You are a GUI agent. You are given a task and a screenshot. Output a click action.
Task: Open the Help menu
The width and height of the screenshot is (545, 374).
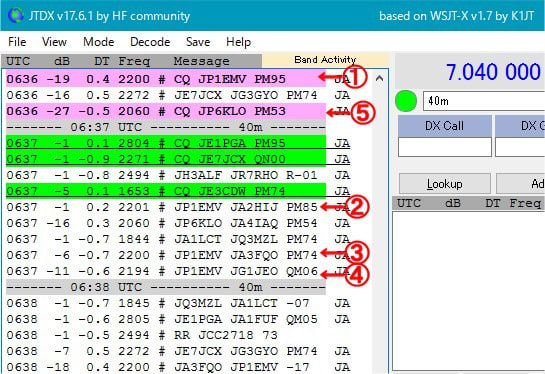(x=238, y=42)
